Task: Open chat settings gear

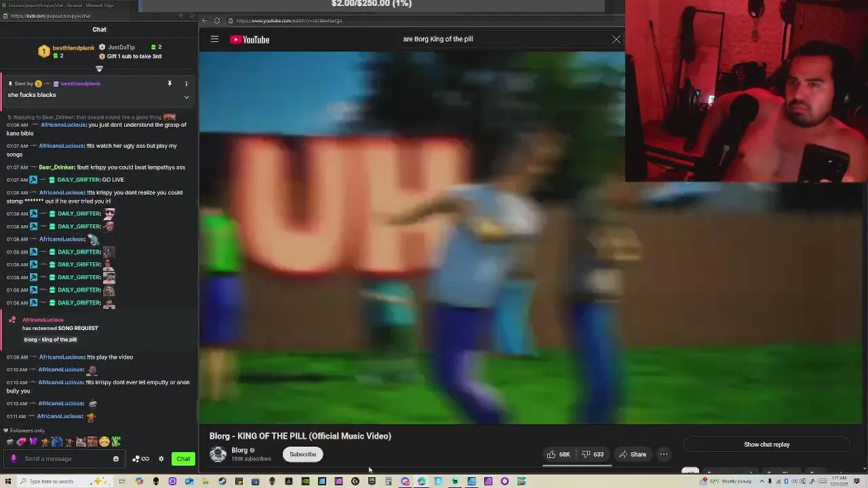Action: coord(161,459)
